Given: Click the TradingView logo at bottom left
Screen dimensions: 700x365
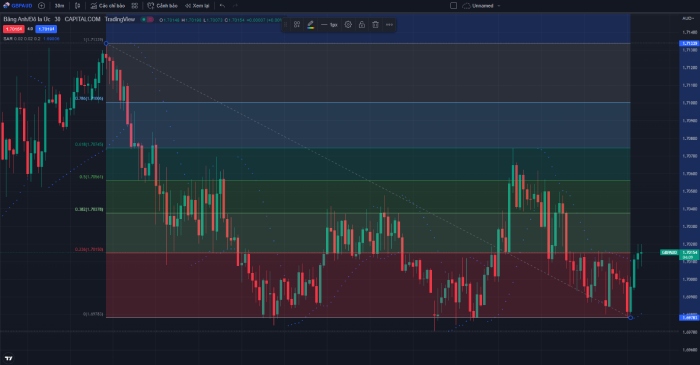Looking at the screenshot, I should click(8, 358).
